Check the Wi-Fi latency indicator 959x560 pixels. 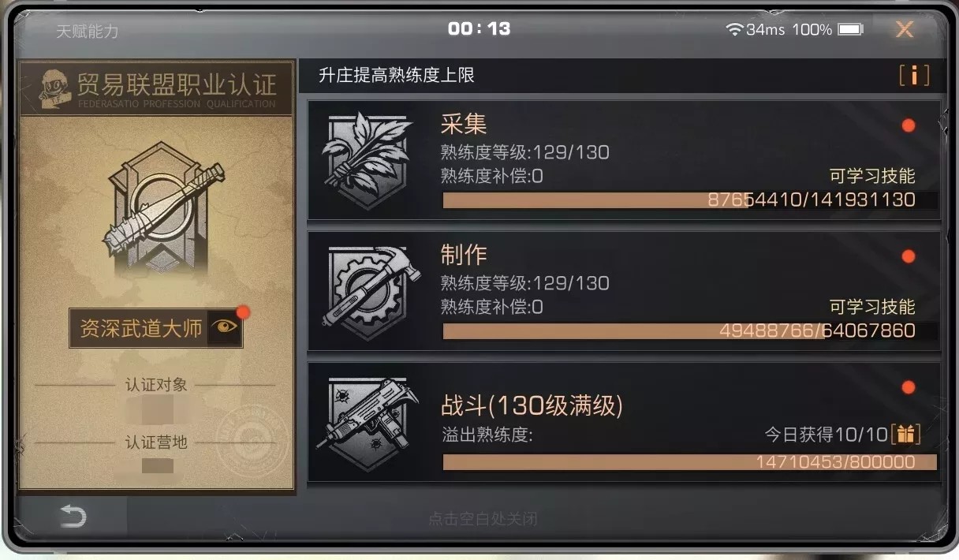point(756,29)
